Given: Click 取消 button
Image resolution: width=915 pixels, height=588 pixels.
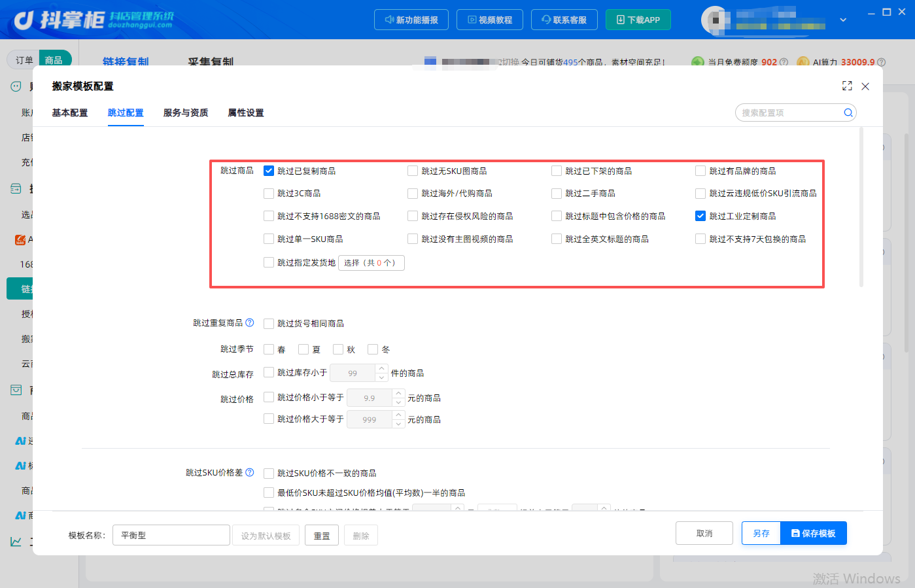Looking at the screenshot, I should (704, 533).
